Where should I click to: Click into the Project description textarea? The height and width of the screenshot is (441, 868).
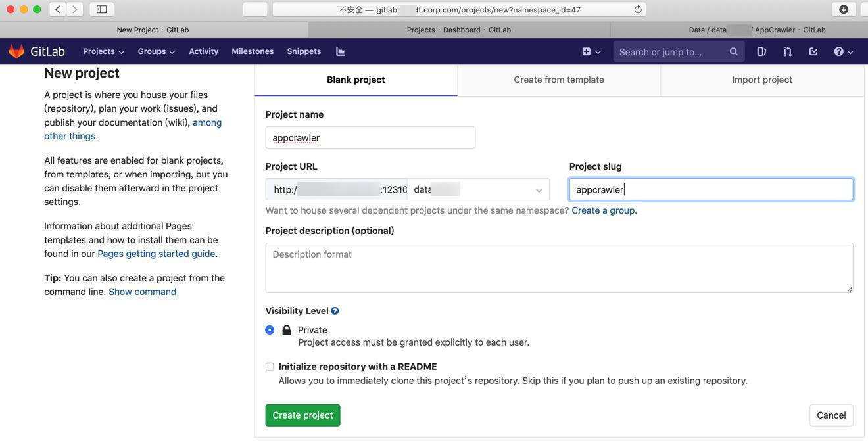pos(559,267)
